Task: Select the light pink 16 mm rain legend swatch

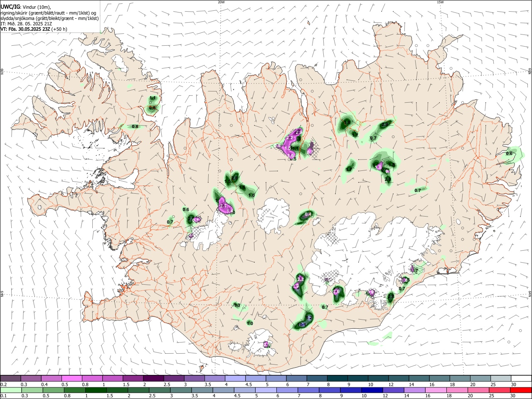Action: (436, 390)
